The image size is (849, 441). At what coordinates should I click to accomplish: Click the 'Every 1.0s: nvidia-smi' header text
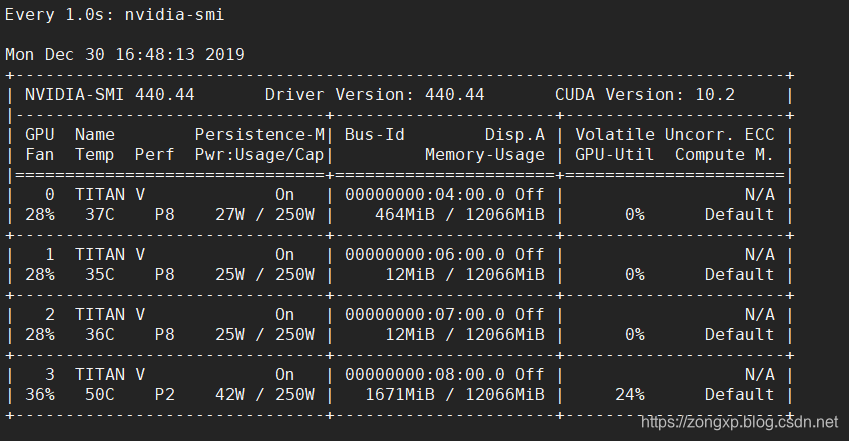coord(114,15)
